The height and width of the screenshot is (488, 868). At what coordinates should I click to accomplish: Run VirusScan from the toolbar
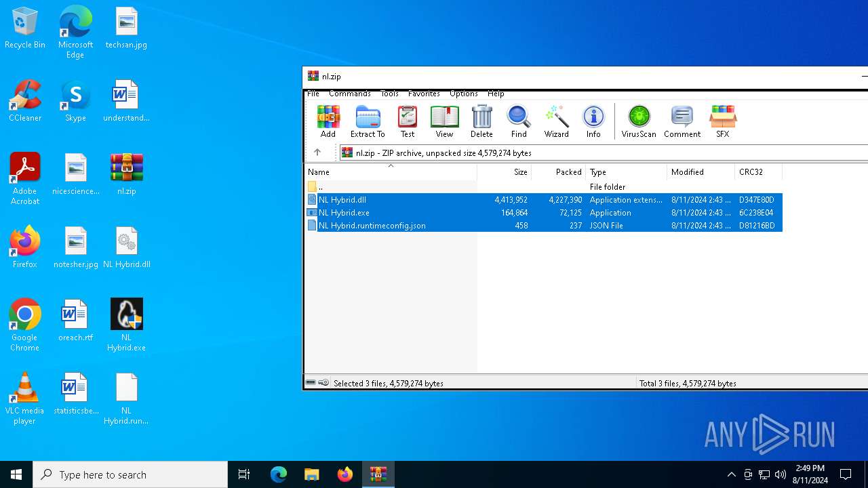click(639, 121)
